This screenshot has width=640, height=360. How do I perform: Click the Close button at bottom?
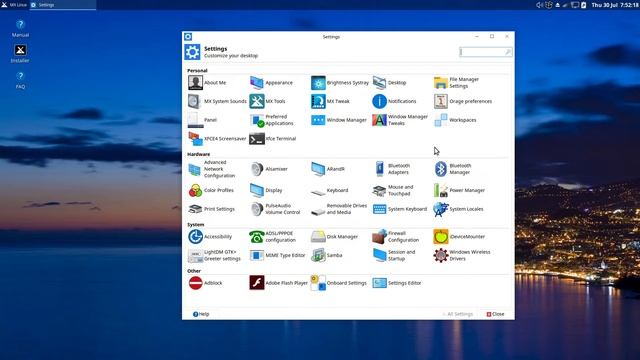pyautogui.click(x=496, y=314)
